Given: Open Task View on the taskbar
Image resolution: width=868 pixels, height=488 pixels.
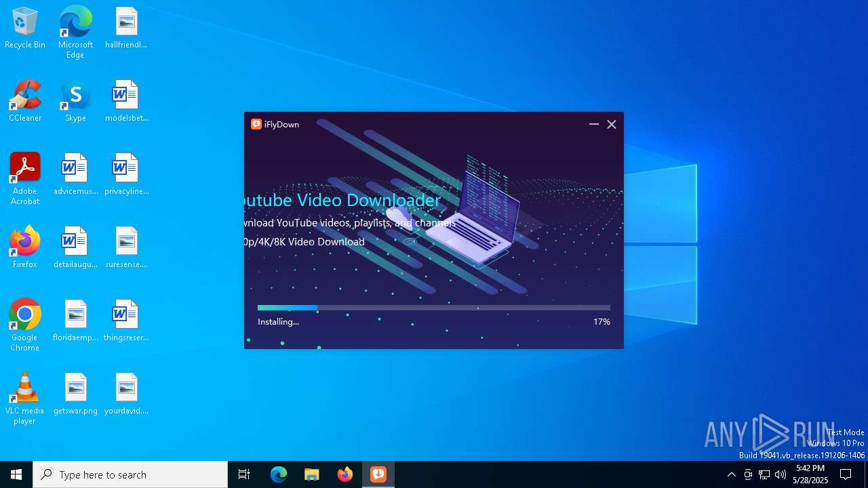Looking at the screenshot, I should point(244,474).
